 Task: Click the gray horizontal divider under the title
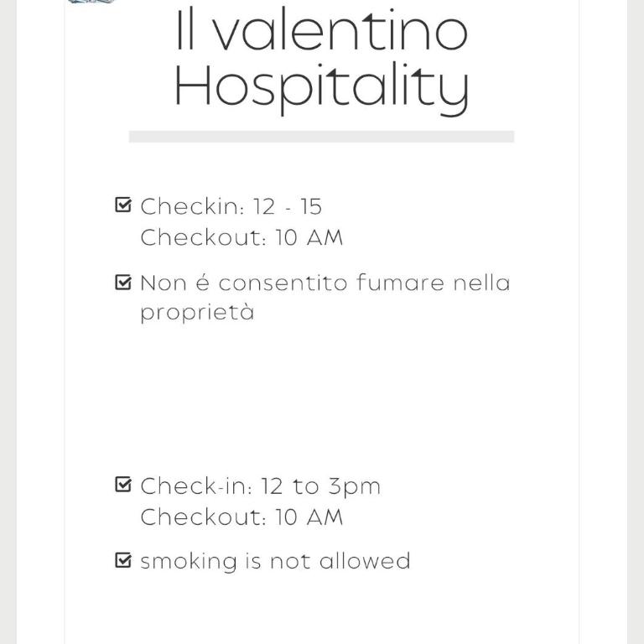pos(322,137)
